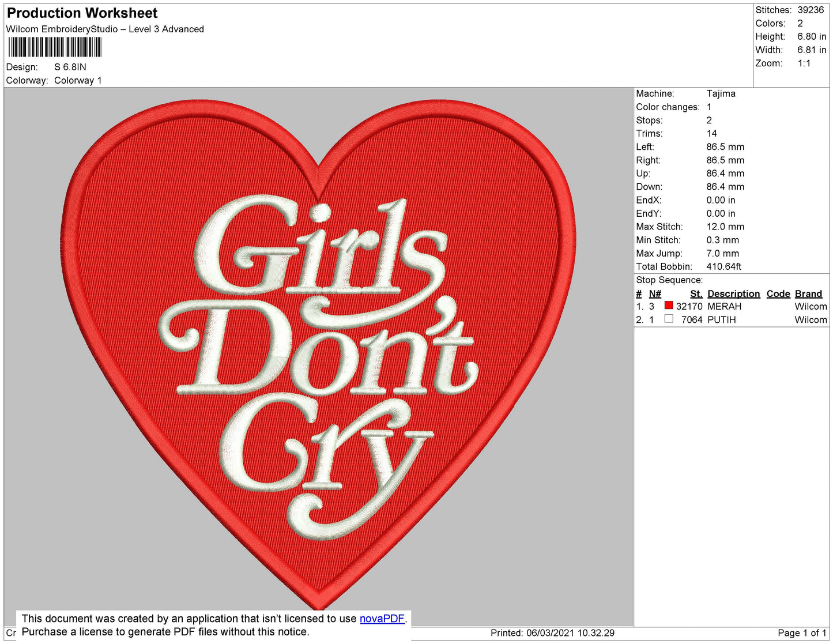Click the EndX value 0.00 in
Image resolution: width=833 pixels, height=644 pixels.
(x=721, y=200)
